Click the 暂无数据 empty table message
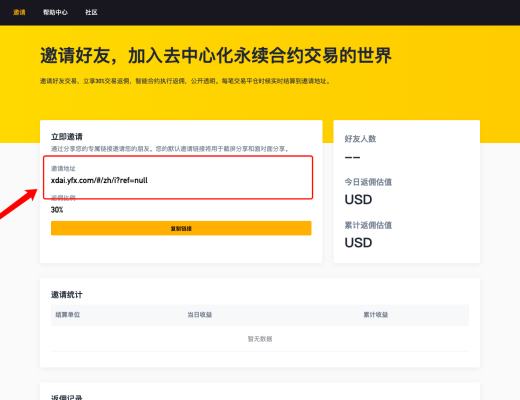520x400 pixels. click(260, 339)
